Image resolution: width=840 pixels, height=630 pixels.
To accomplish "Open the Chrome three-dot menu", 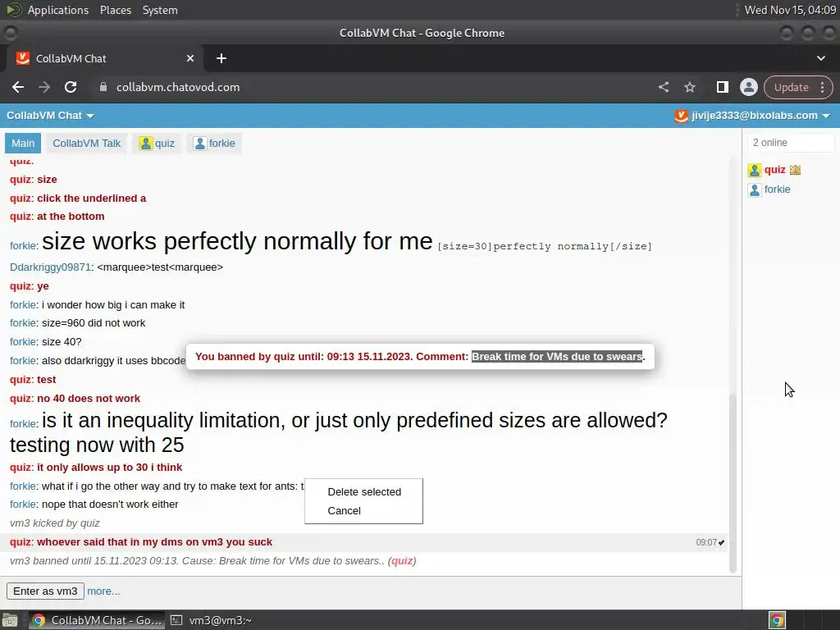I will 822,87.
